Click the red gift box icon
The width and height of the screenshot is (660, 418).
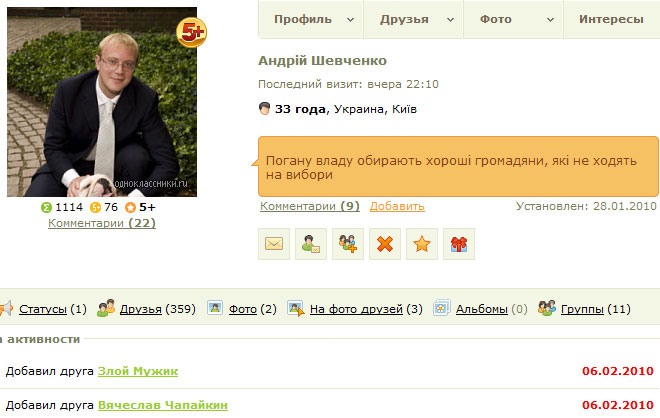pos(459,244)
